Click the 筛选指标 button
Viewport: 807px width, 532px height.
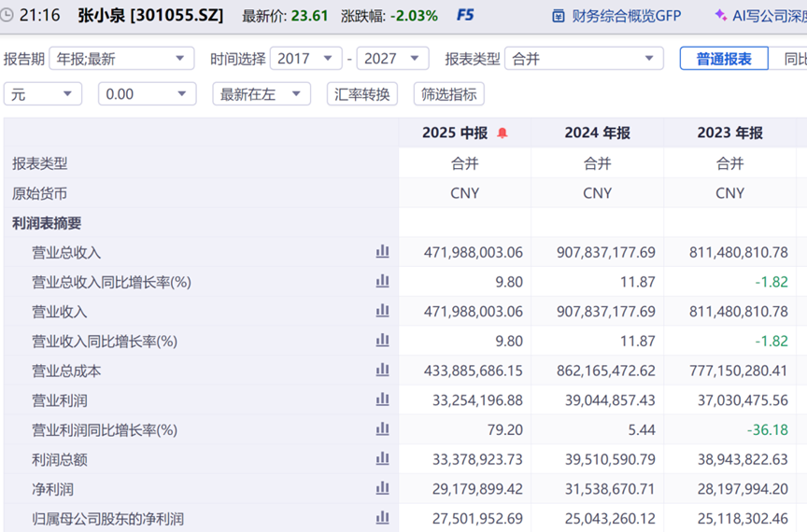tap(448, 94)
